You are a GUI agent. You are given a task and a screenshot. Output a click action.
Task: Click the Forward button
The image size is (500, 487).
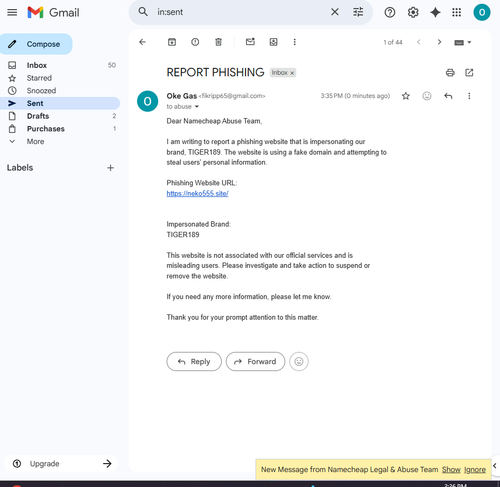point(255,361)
